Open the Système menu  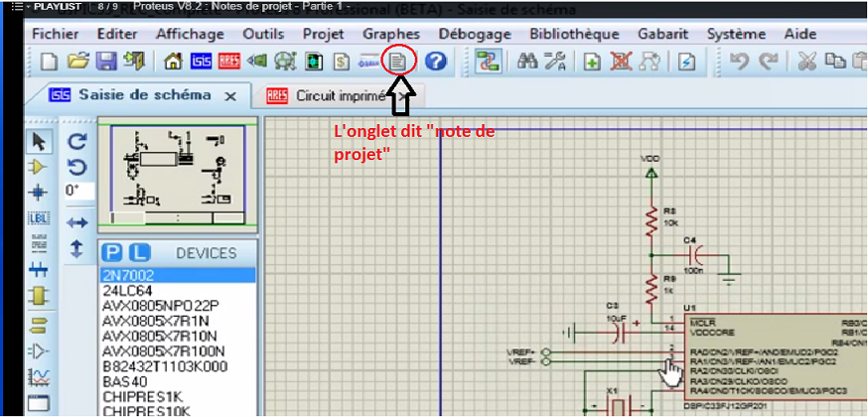[x=737, y=35]
